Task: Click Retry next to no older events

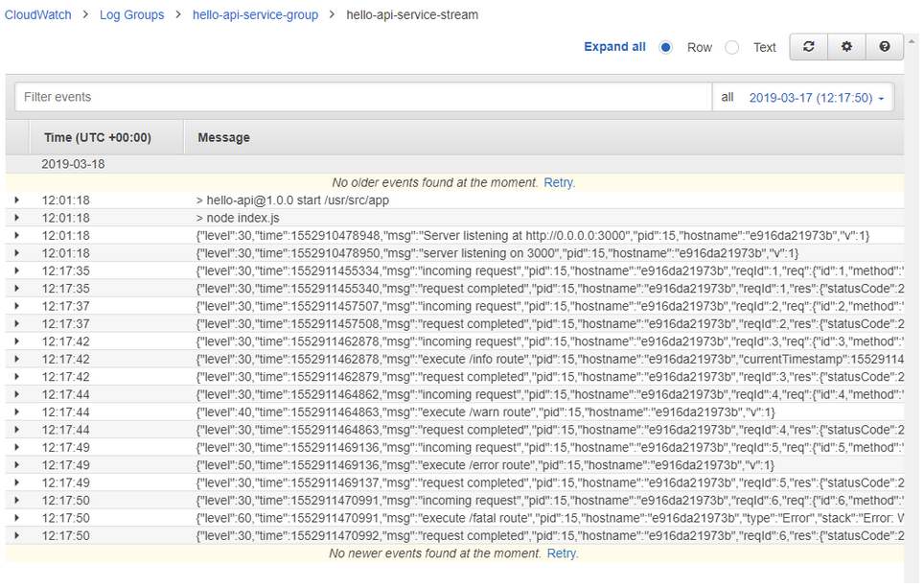Action: [560, 182]
